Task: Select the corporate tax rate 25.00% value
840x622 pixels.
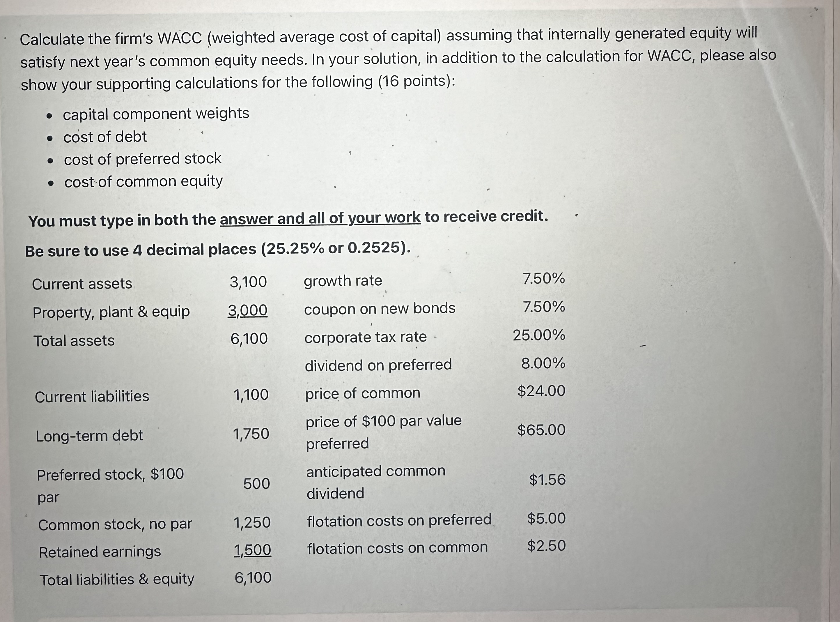Action: point(539,335)
